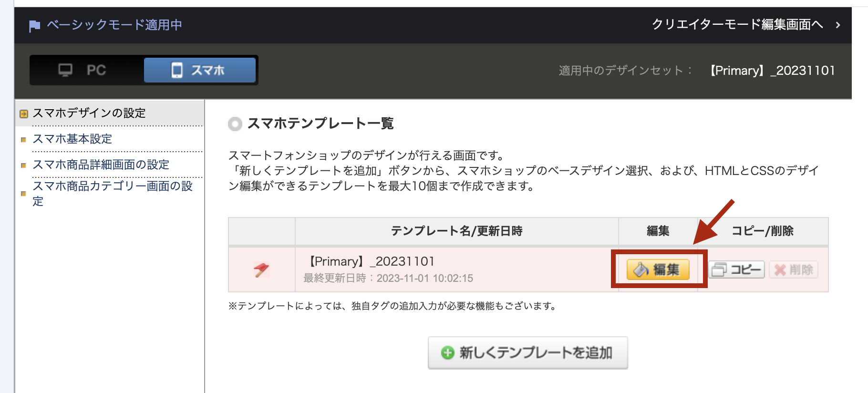Click the red flag icon in template row
This screenshot has height=393, width=868.
click(x=261, y=270)
